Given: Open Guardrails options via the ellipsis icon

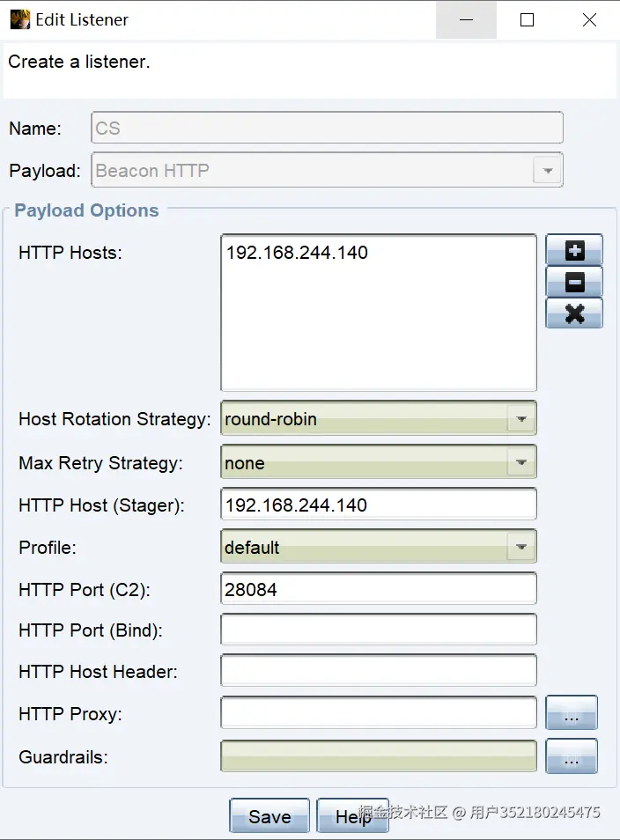Looking at the screenshot, I should pyautogui.click(x=572, y=755).
